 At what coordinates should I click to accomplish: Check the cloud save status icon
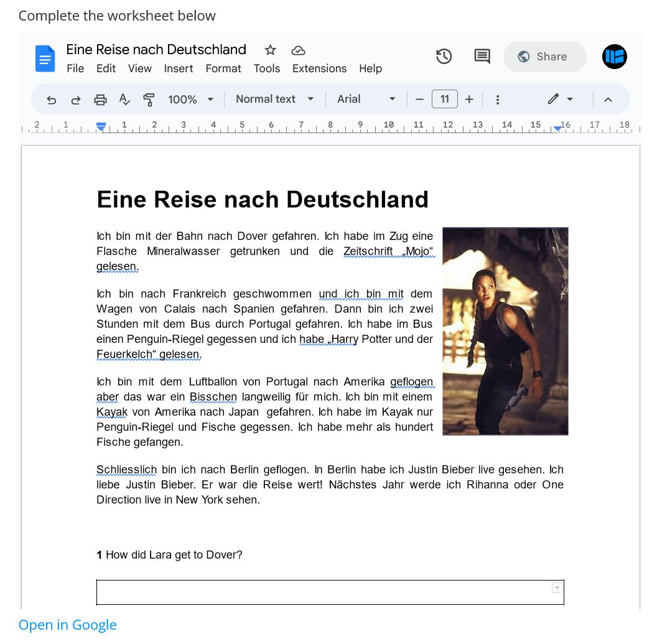[298, 50]
